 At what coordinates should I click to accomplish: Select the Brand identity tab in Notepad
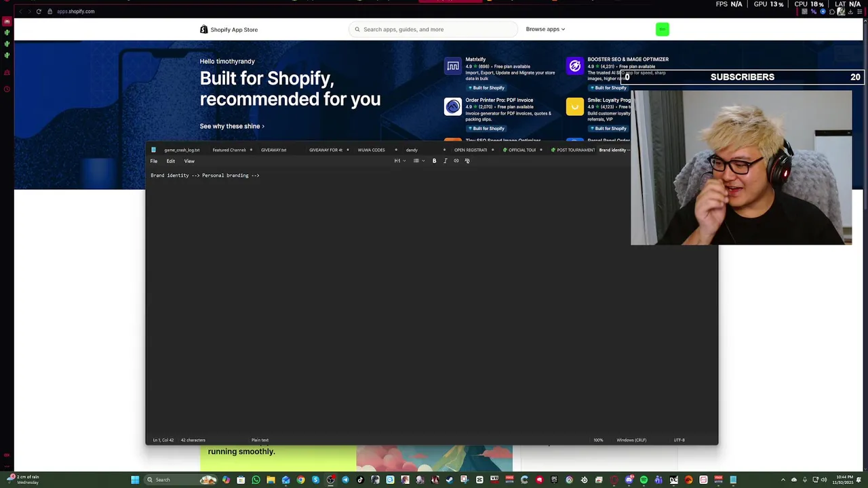tap(614, 150)
